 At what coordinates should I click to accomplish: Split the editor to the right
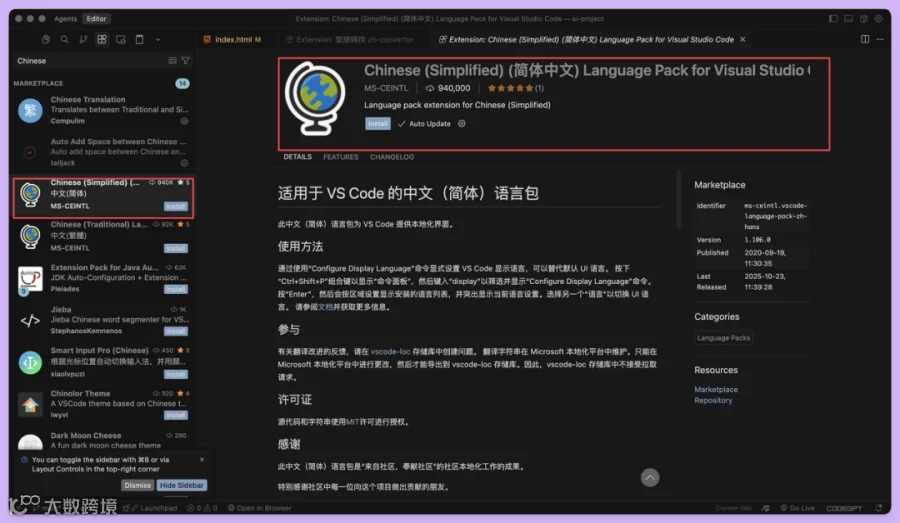[865, 39]
